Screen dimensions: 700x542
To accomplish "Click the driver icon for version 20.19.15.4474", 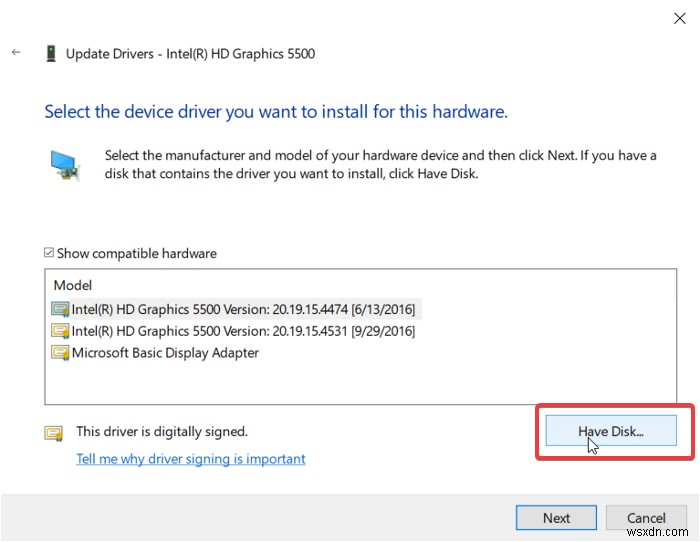I will point(61,309).
